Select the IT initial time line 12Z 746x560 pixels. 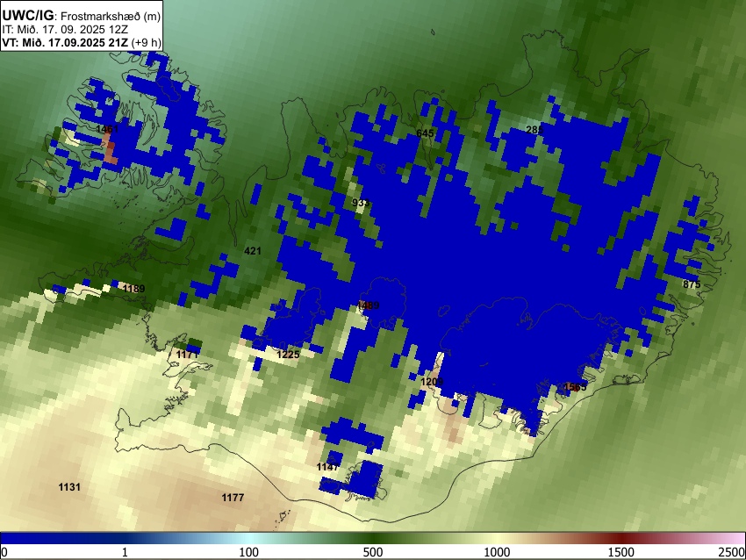click(x=65, y=30)
